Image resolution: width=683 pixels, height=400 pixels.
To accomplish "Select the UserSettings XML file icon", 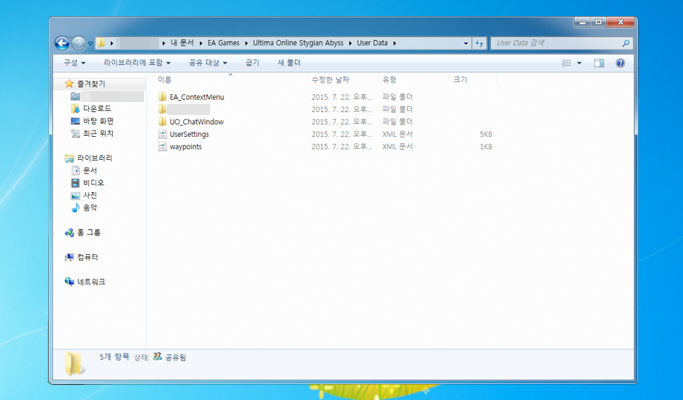I will [x=162, y=134].
